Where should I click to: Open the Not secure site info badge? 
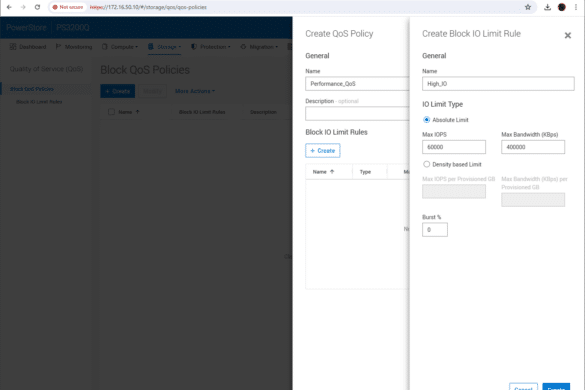pos(68,7)
